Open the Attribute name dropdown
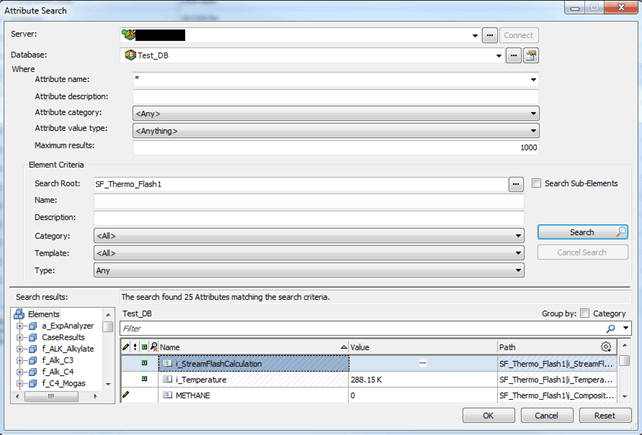The width and height of the screenshot is (642, 435). [x=533, y=79]
